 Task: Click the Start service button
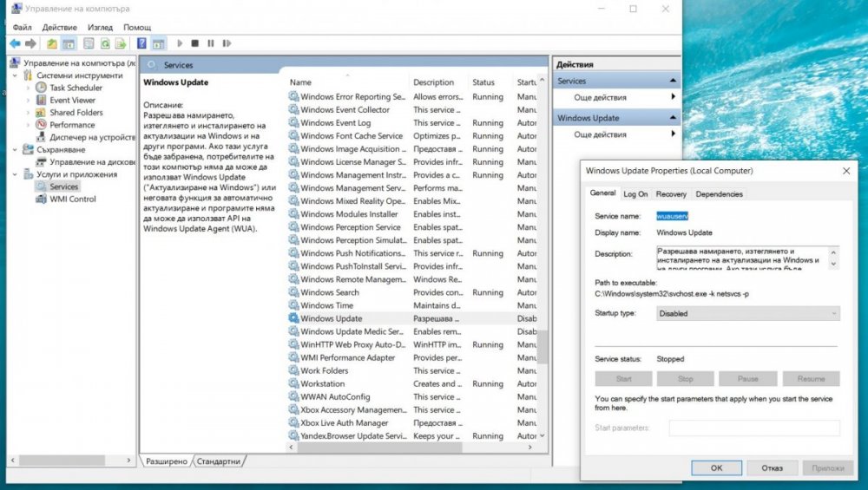623,379
